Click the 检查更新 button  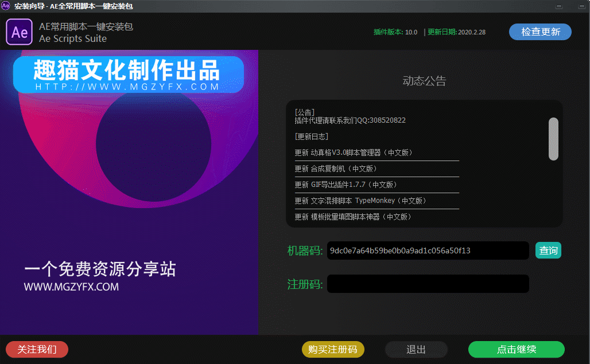[540, 32]
